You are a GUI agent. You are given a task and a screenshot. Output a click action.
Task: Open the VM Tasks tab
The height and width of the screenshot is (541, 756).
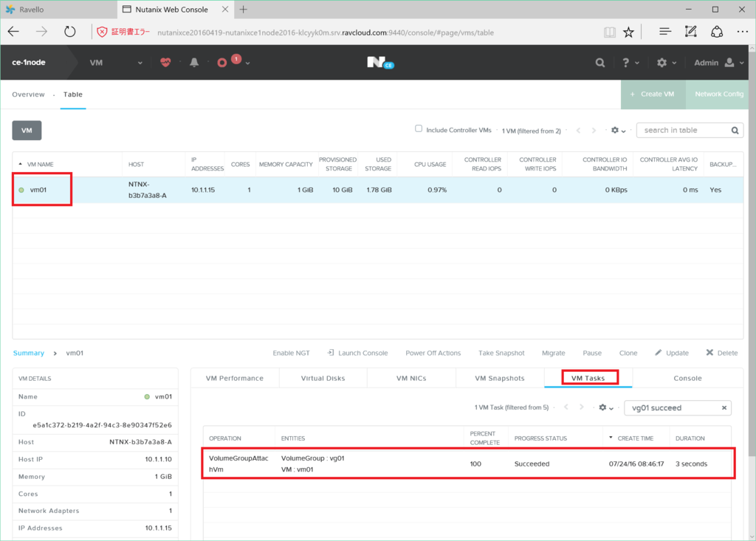[588, 378]
